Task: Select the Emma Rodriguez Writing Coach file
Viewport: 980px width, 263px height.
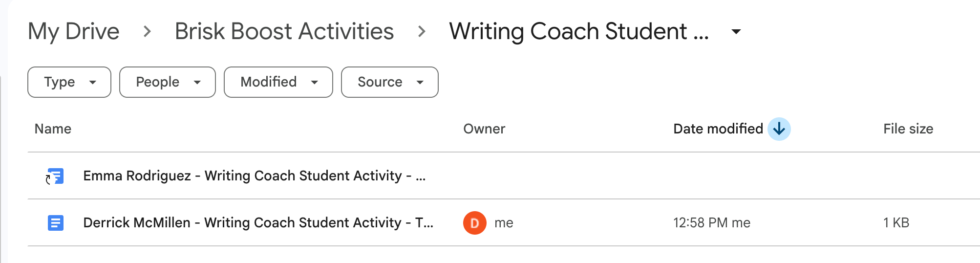Action: click(504, 176)
